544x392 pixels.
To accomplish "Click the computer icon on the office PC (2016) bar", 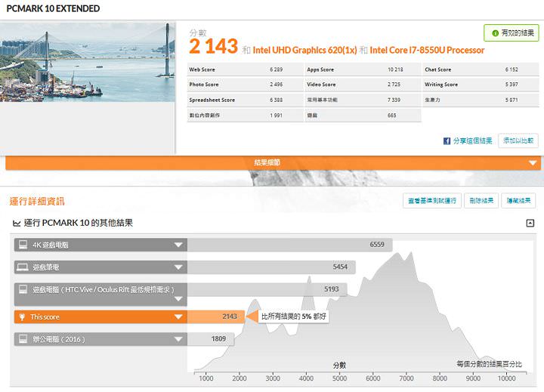I will click(x=23, y=340).
